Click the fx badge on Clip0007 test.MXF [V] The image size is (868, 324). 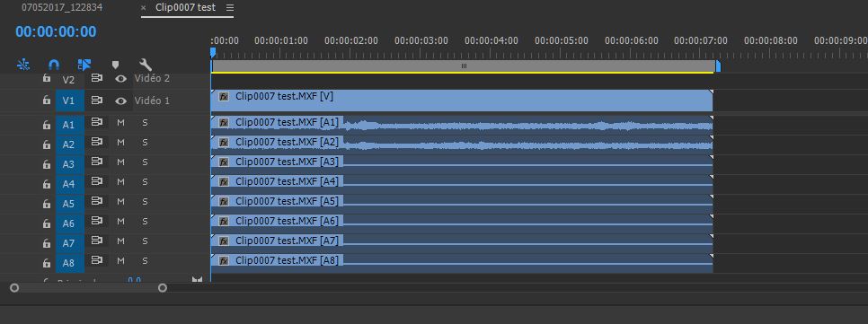(x=224, y=97)
